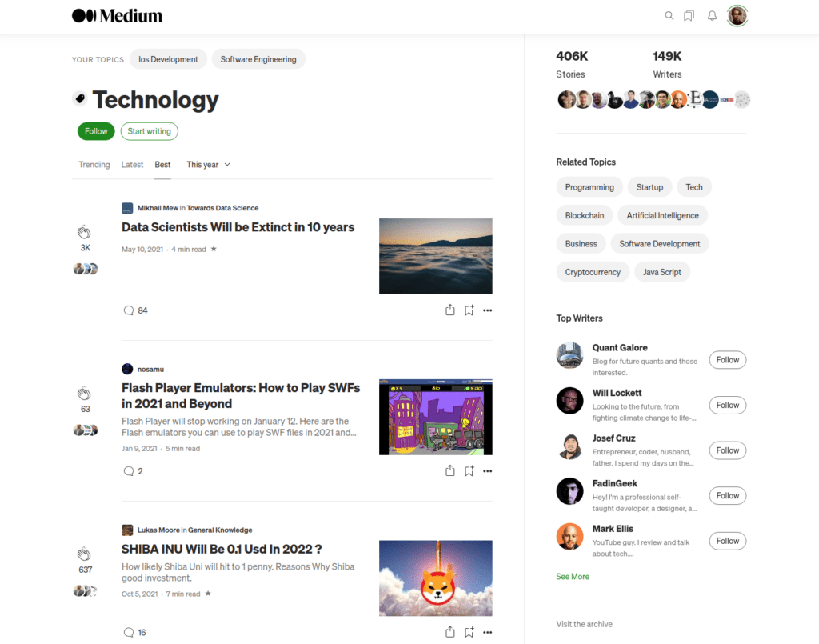819x644 pixels.
Task: Open the Medium logo home link
Action: (x=117, y=16)
